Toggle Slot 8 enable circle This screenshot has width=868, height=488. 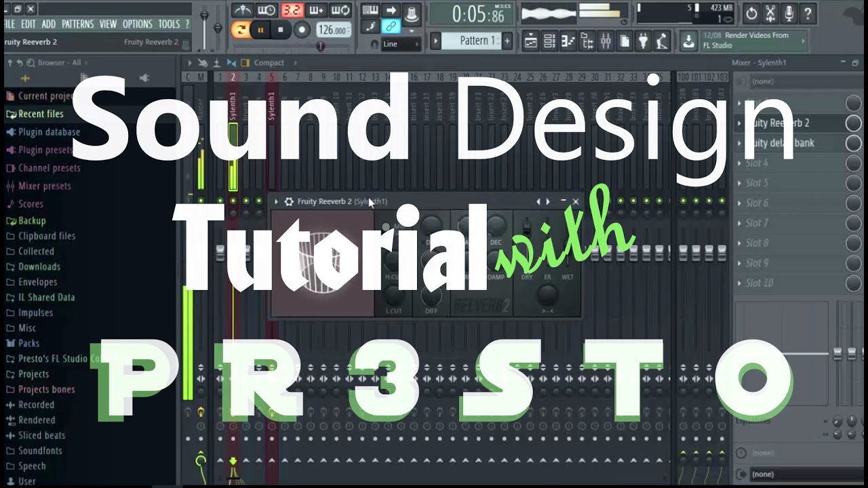pos(853,243)
